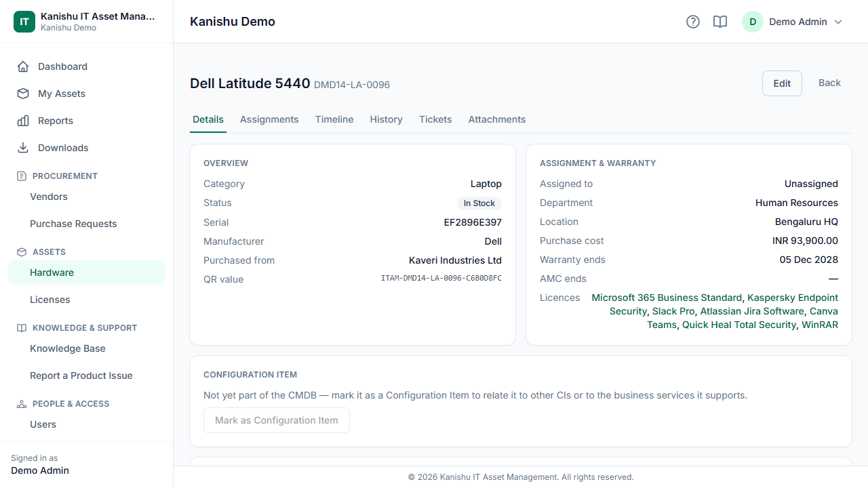Expand the Demo Admin user menu chevron

[x=838, y=22]
